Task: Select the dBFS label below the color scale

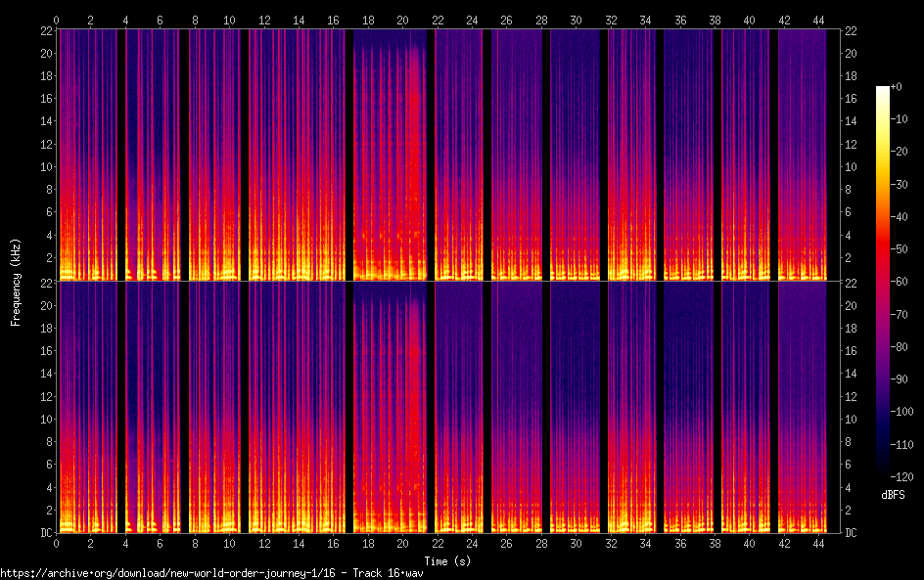Action: point(892,495)
